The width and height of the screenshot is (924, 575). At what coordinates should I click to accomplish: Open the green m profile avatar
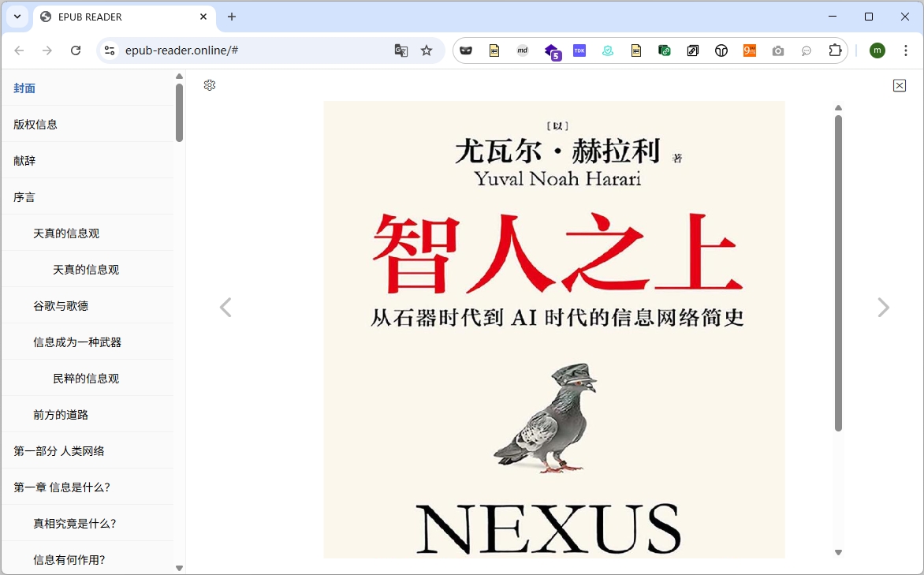coord(877,50)
